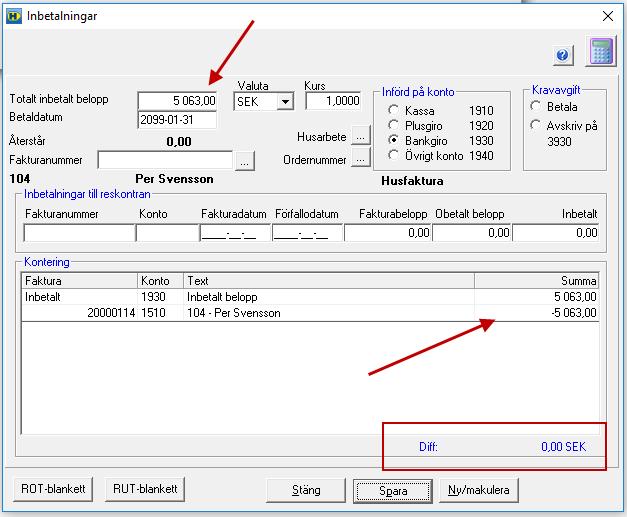Click the Faktura column header
Viewport: 627px width, 517px height.
point(80,281)
